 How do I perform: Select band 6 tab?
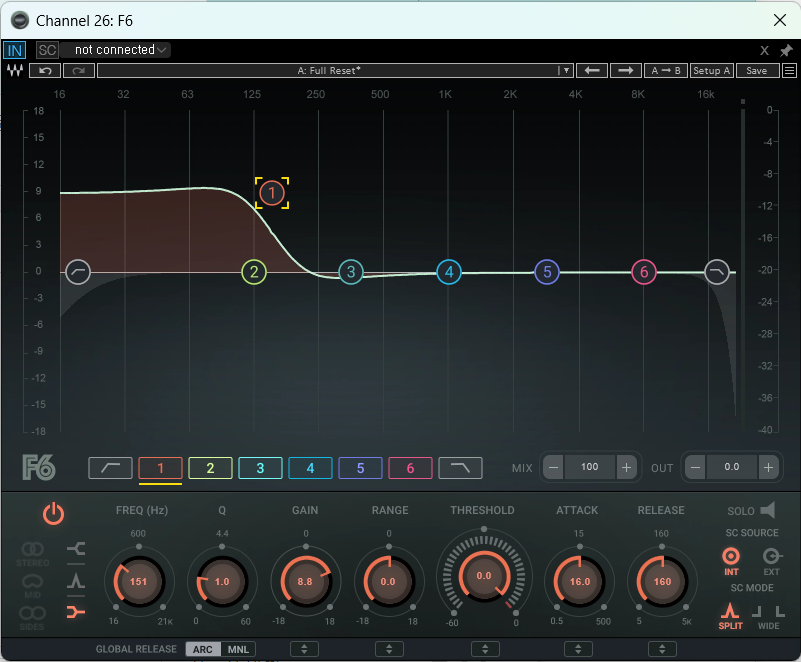(x=410, y=467)
